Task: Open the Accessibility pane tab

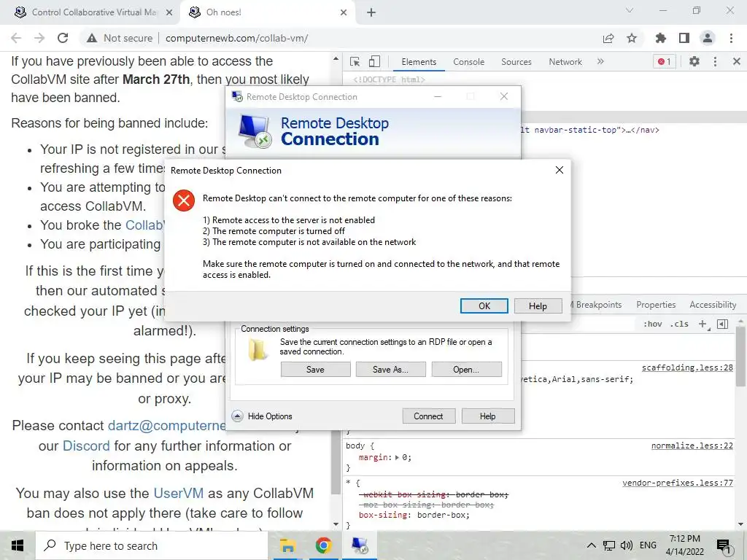Action: click(x=713, y=305)
